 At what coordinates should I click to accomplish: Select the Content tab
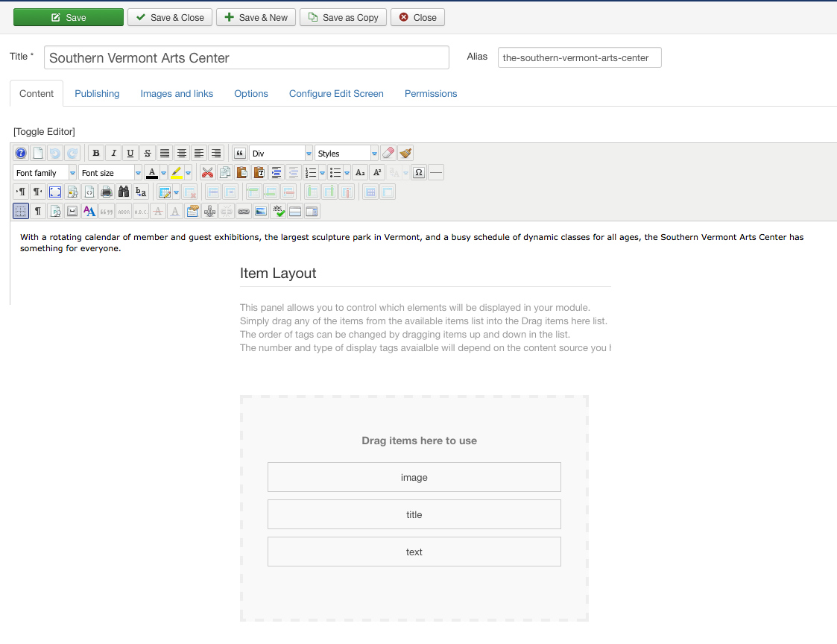[x=37, y=93]
